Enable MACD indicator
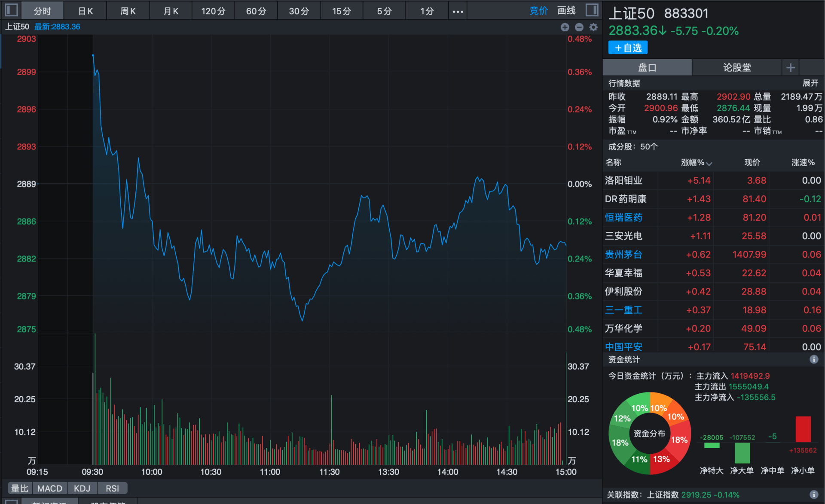This screenshot has width=825, height=504. tap(50, 488)
